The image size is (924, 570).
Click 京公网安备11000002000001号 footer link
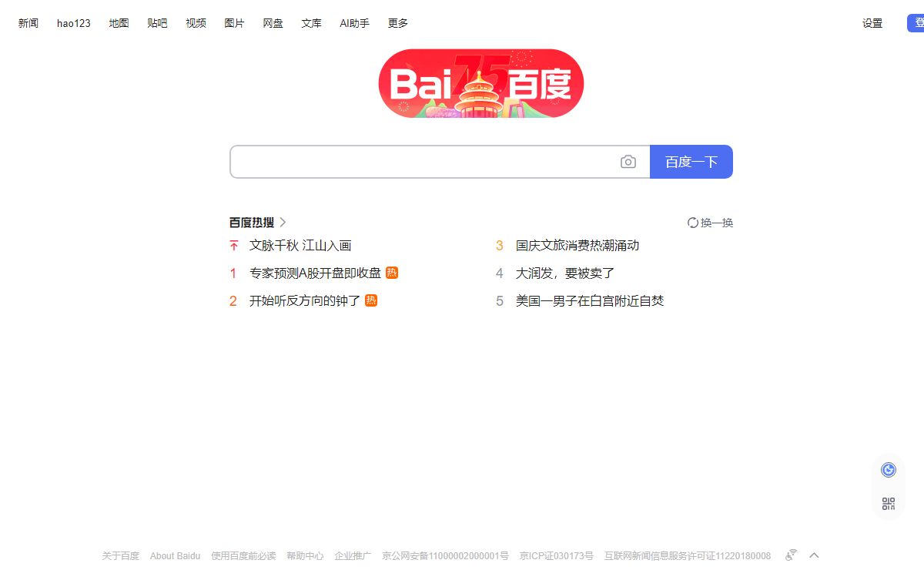coord(445,555)
